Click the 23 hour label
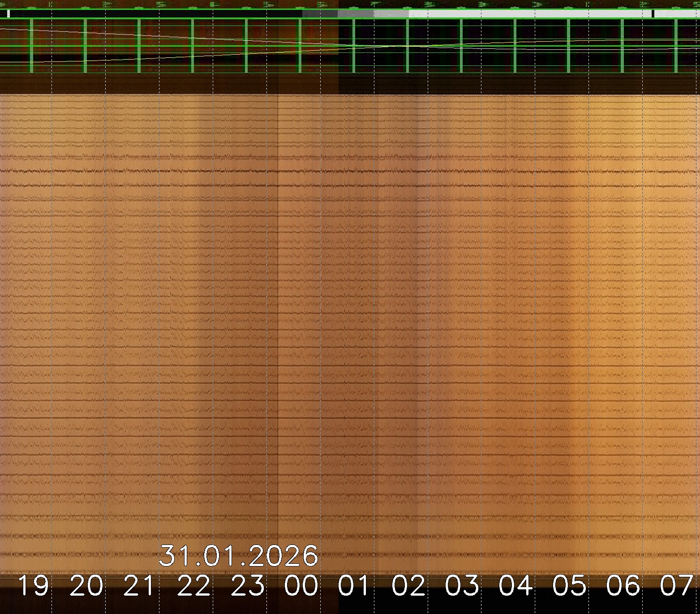This screenshot has height=614, width=700. [x=248, y=586]
